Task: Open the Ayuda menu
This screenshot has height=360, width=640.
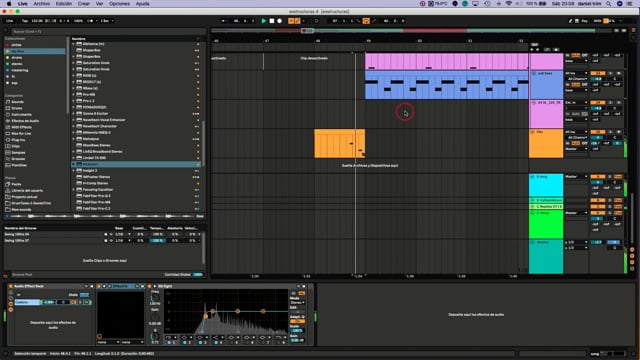Action: coord(142,4)
